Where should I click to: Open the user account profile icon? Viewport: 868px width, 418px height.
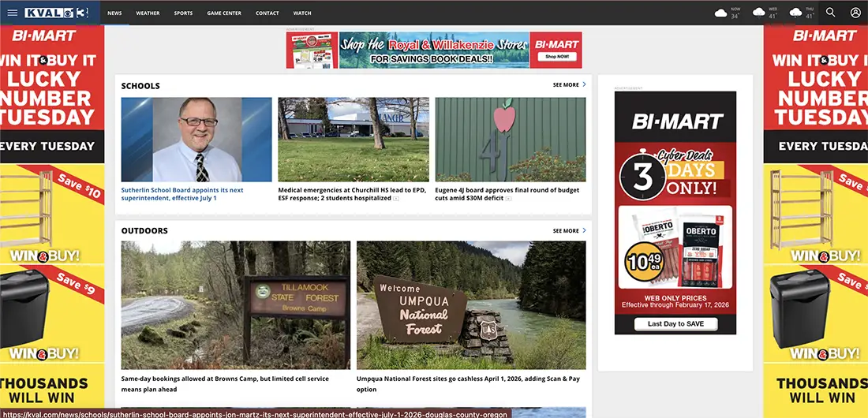[x=855, y=12]
